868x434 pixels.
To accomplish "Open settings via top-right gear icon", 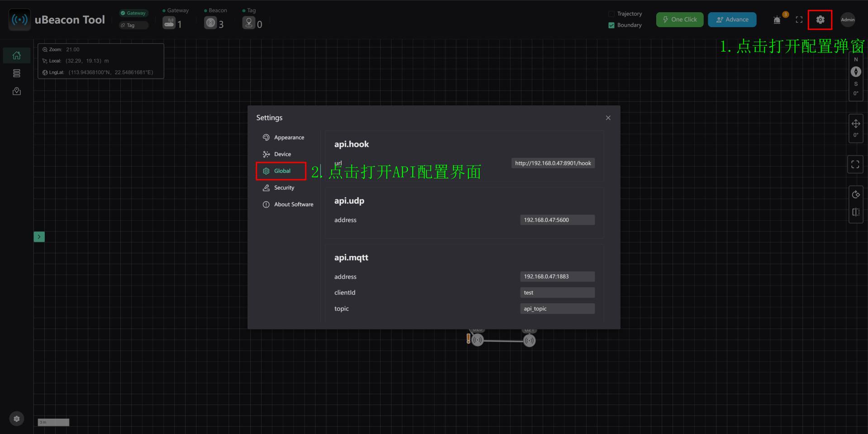I will pyautogui.click(x=820, y=19).
